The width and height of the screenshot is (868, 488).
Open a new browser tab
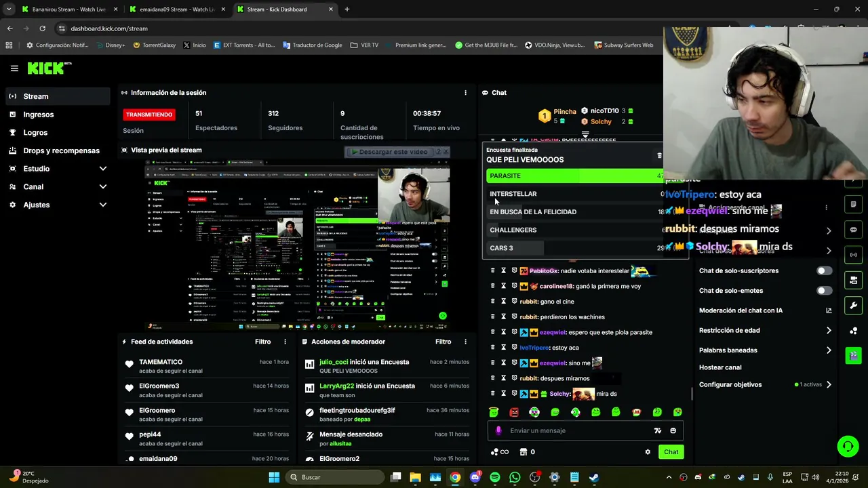click(347, 9)
